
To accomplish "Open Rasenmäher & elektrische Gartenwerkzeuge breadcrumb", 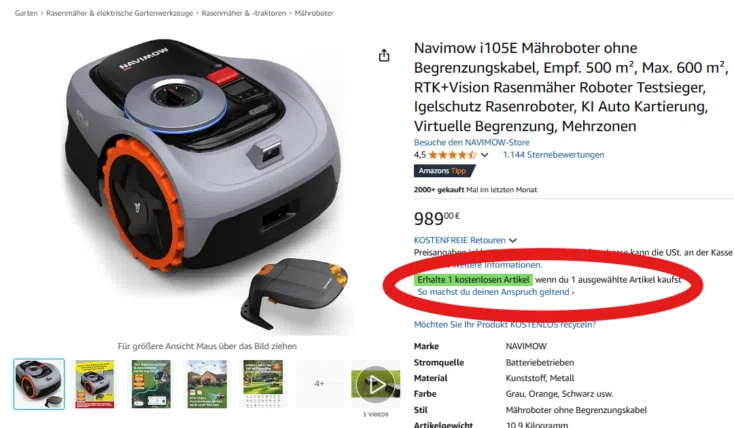I will [119, 13].
